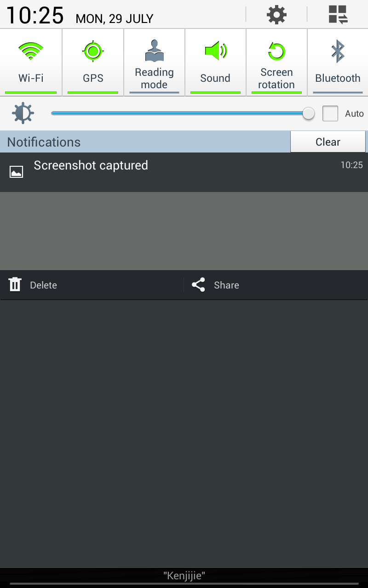Open the Screenshot captured notification
The image size is (368, 588).
tap(184, 172)
